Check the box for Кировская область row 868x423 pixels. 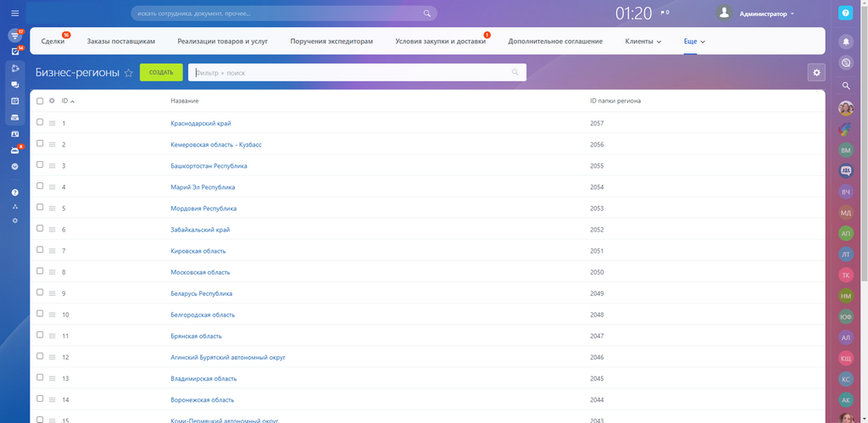[x=40, y=250]
